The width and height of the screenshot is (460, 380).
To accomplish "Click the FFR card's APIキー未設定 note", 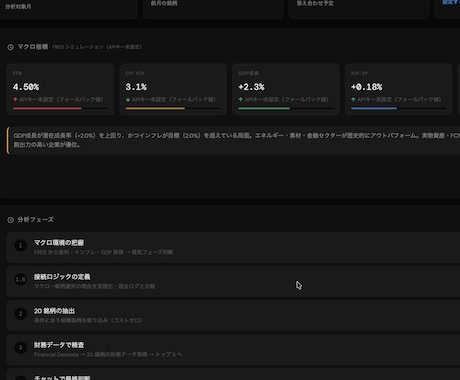I will click(x=61, y=99).
